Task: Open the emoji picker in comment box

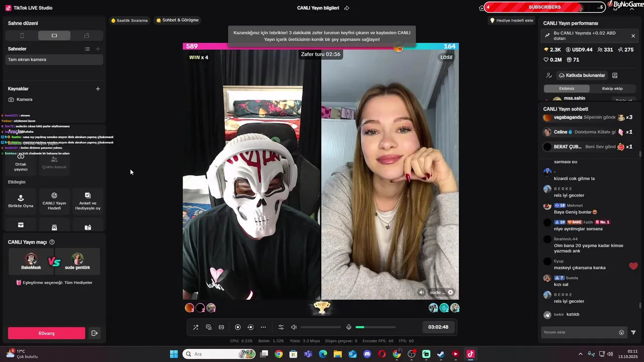Action: coord(621,332)
